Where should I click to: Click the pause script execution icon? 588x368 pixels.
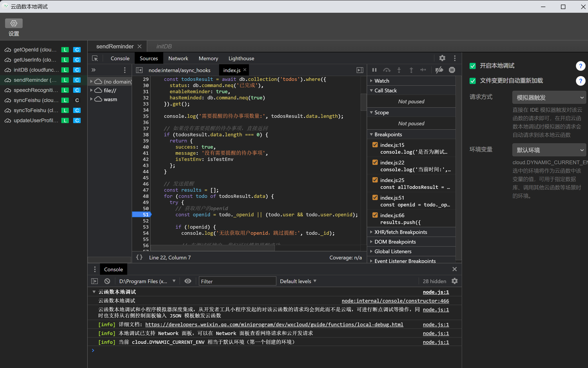click(x=374, y=70)
